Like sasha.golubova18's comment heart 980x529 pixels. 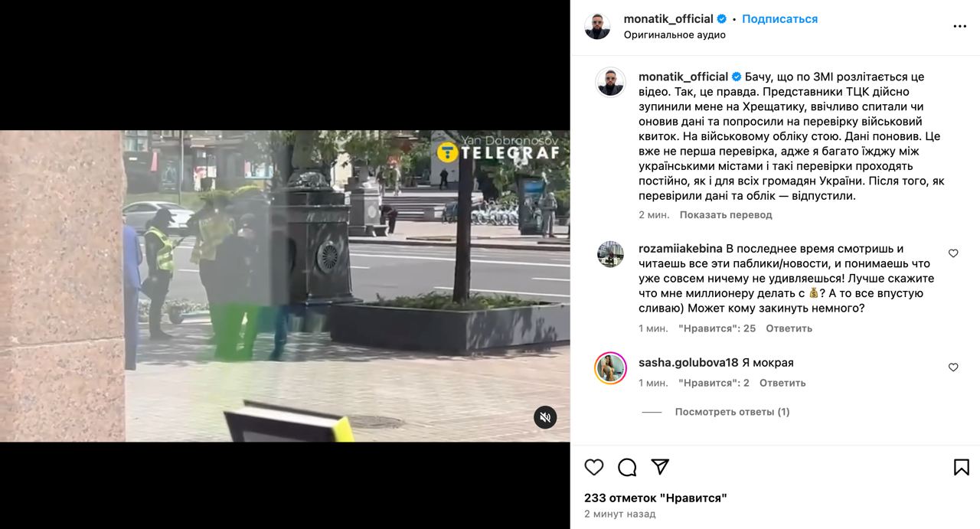coord(953,367)
